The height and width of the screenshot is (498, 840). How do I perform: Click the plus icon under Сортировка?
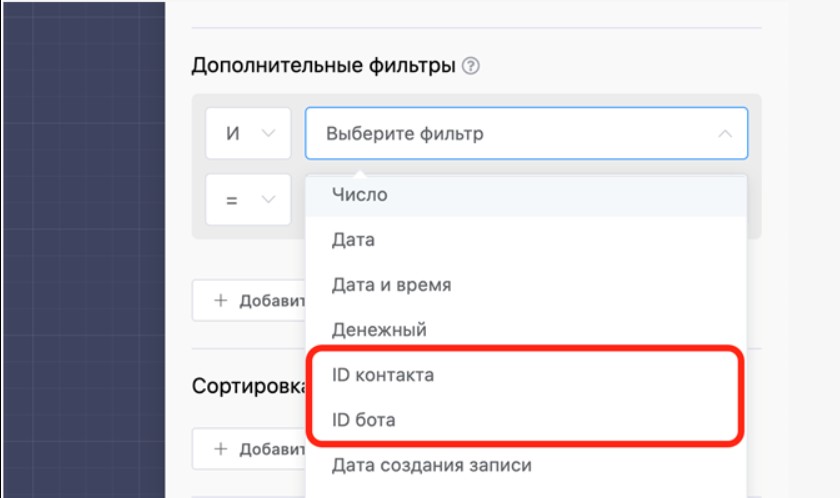[220, 450]
